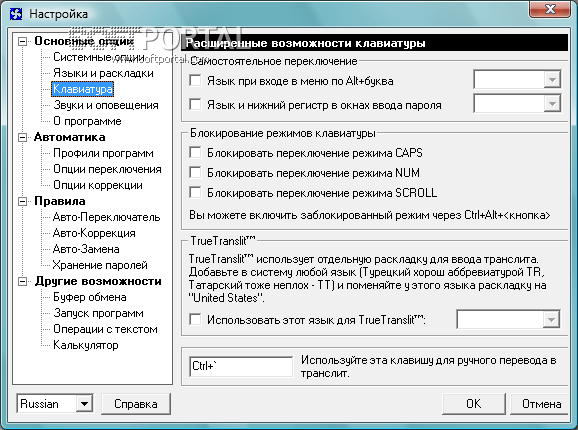Viewport: 578px width, 430px height.
Task: Collapse the Правила tree node
Action: click(22, 201)
